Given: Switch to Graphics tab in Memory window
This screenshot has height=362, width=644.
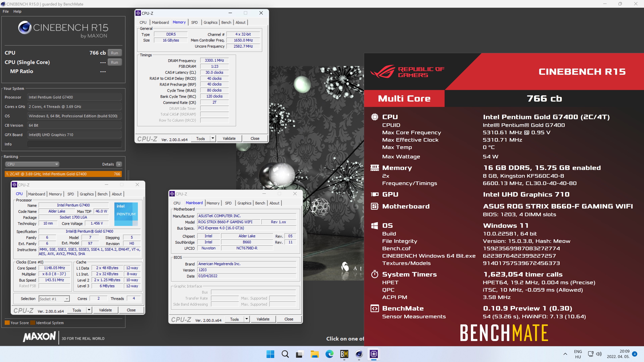Looking at the screenshot, I should point(210,22).
